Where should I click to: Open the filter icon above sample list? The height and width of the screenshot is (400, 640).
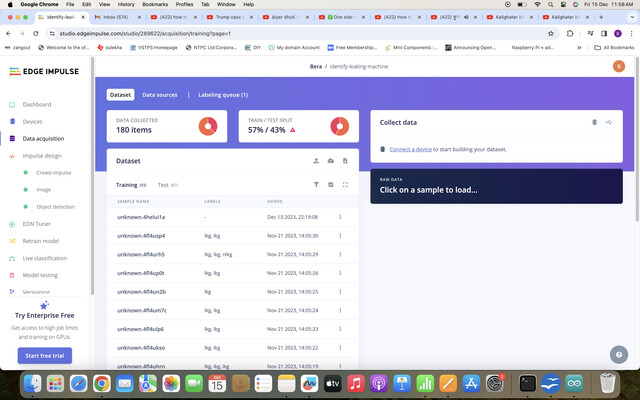pos(316,184)
